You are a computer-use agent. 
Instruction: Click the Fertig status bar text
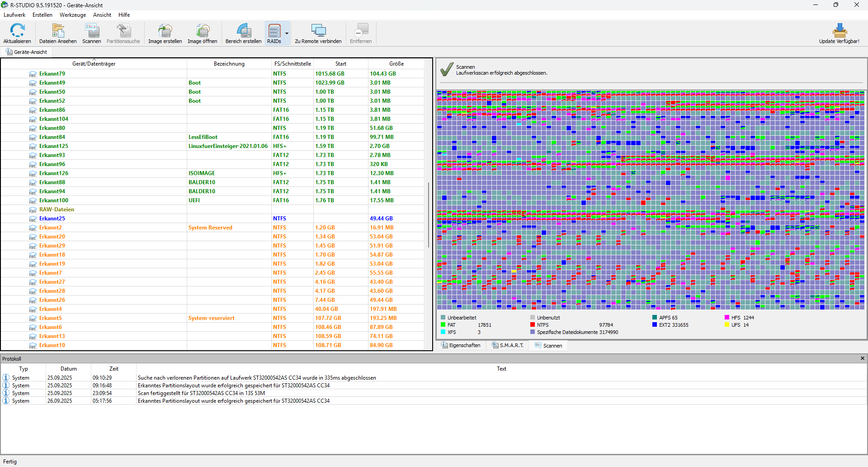(10, 462)
